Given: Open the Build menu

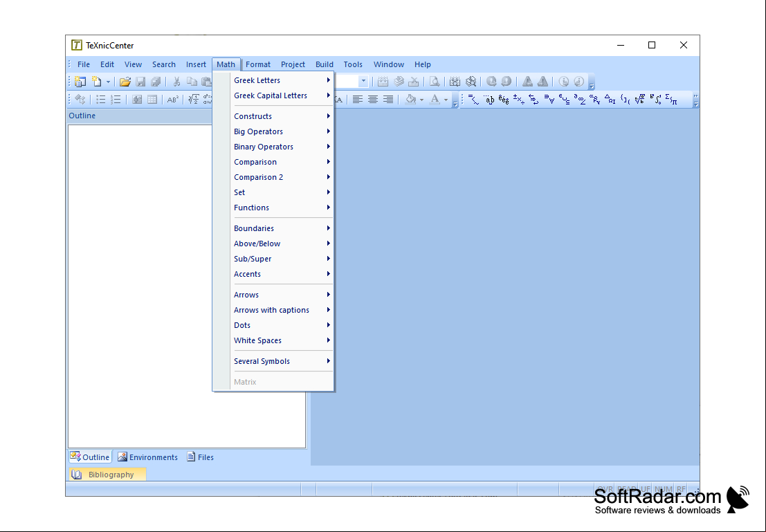Looking at the screenshot, I should 325,64.
